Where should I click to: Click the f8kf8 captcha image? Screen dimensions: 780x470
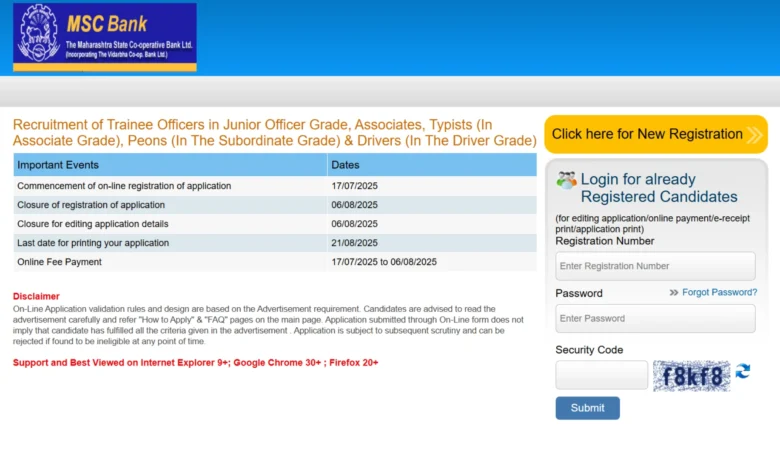(691, 376)
